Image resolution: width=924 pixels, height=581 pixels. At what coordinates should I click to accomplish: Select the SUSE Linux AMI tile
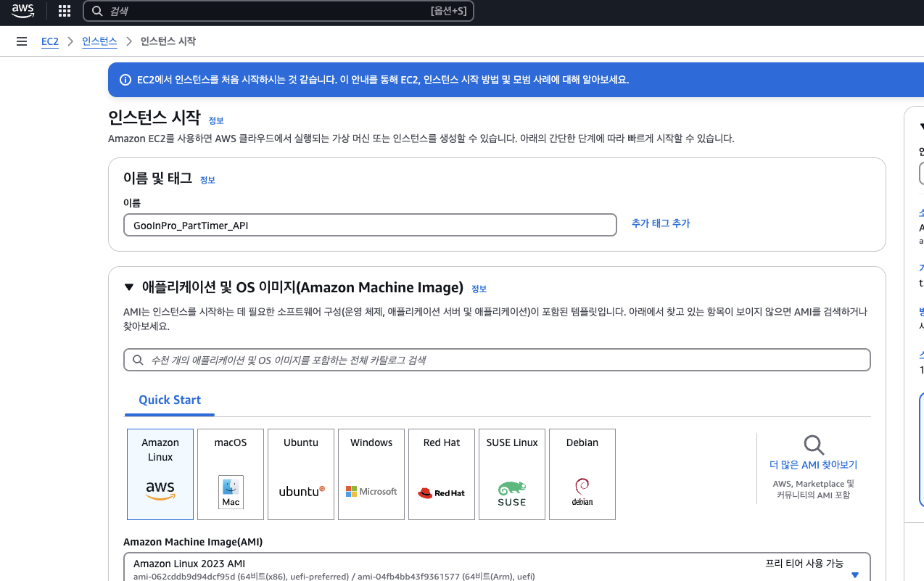512,474
